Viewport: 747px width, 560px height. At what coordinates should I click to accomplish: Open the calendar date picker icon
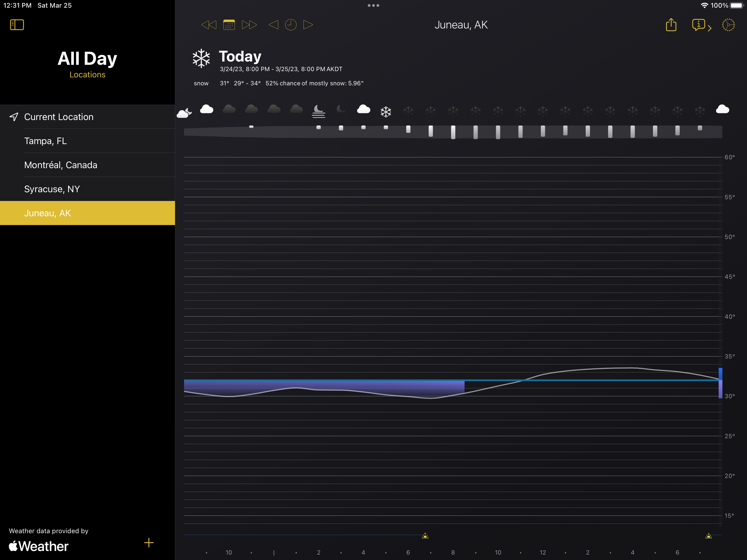(229, 25)
